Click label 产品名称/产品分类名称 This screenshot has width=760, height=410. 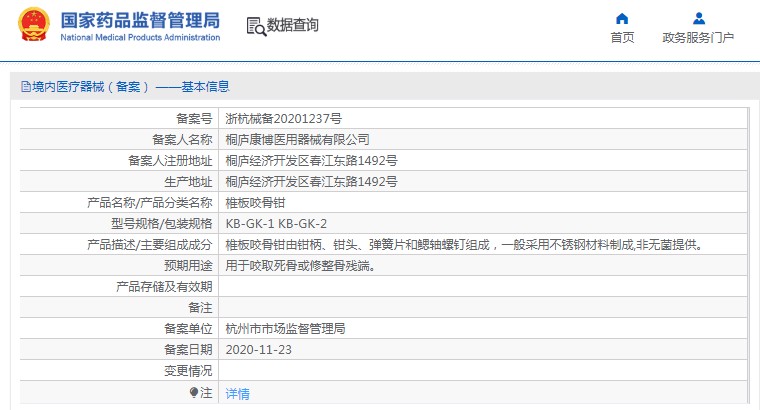tap(150, 203)
